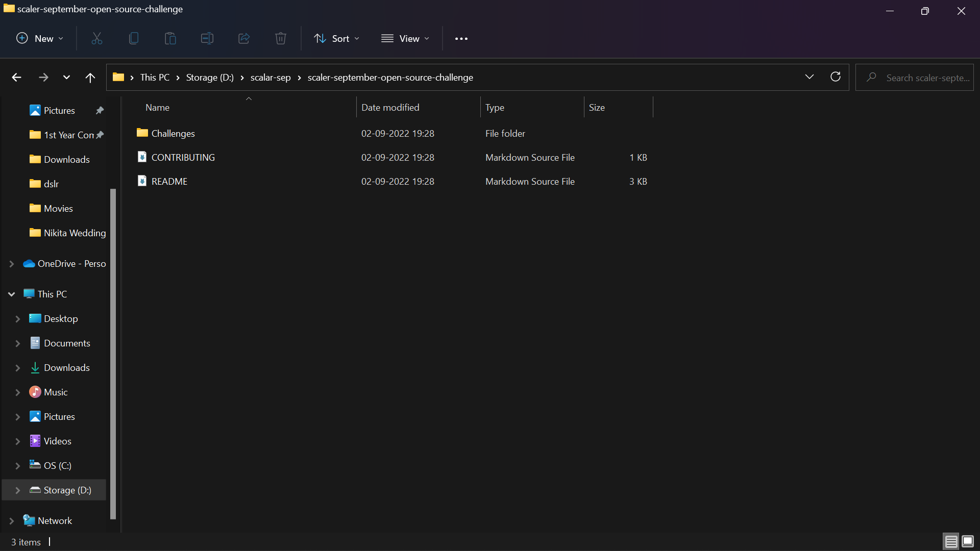Refresh the current folder view
The width and height of the screenshot is (980, 551).
(836, 77)
